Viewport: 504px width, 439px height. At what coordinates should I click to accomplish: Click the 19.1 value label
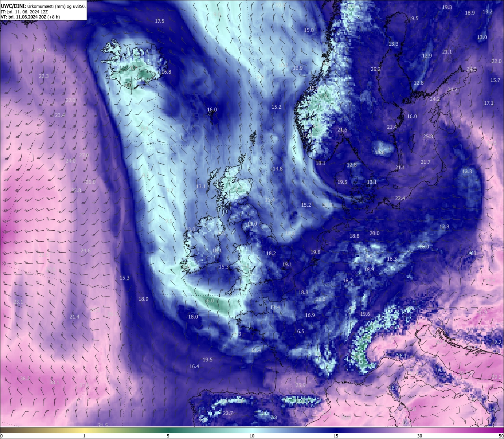point(287,265)
